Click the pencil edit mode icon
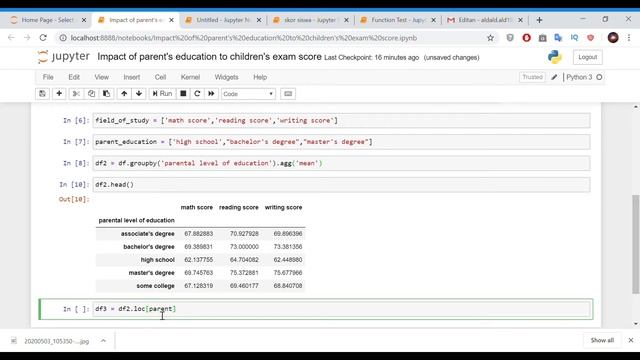The image size is (640, 360). (554, 77)
